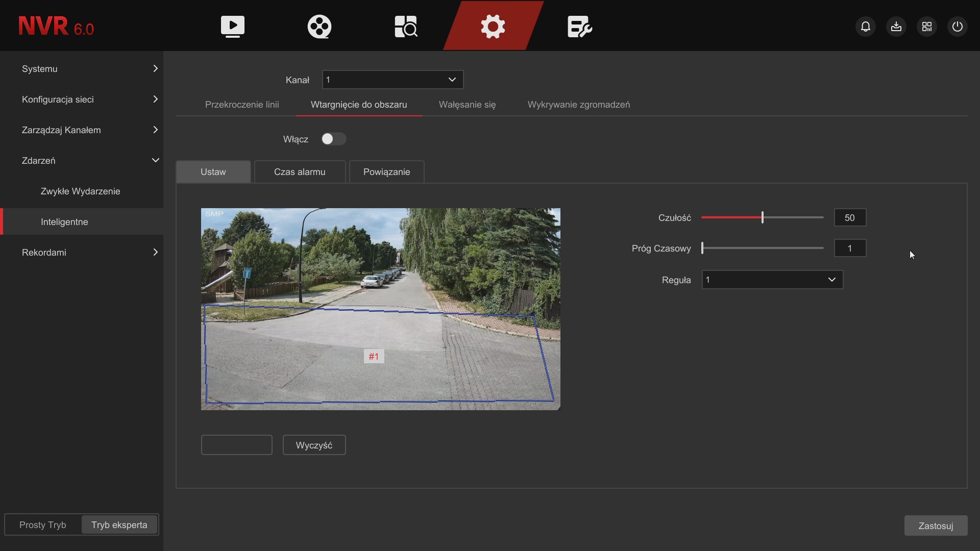Switch to Przekroczenie linii tab

click(x=242, y=105)
